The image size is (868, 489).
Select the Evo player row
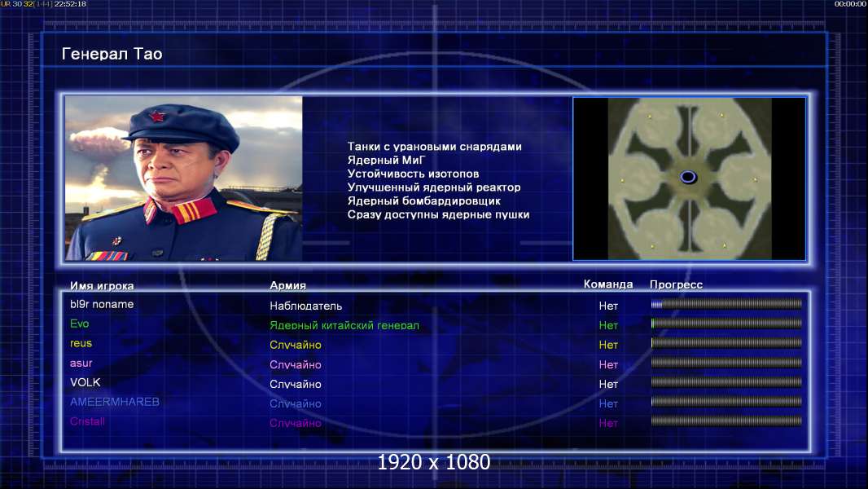tap(436, 324)
